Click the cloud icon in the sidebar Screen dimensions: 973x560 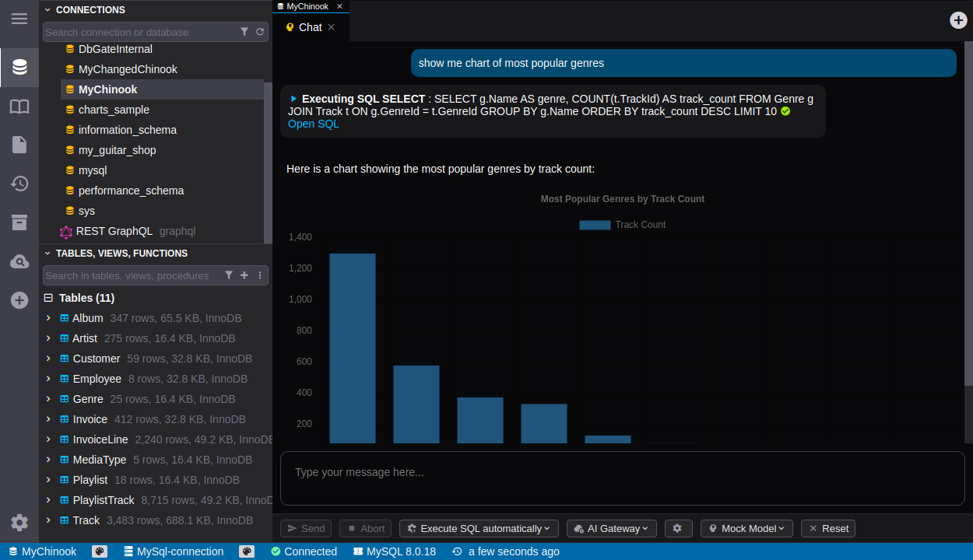[x=19, y=262]
